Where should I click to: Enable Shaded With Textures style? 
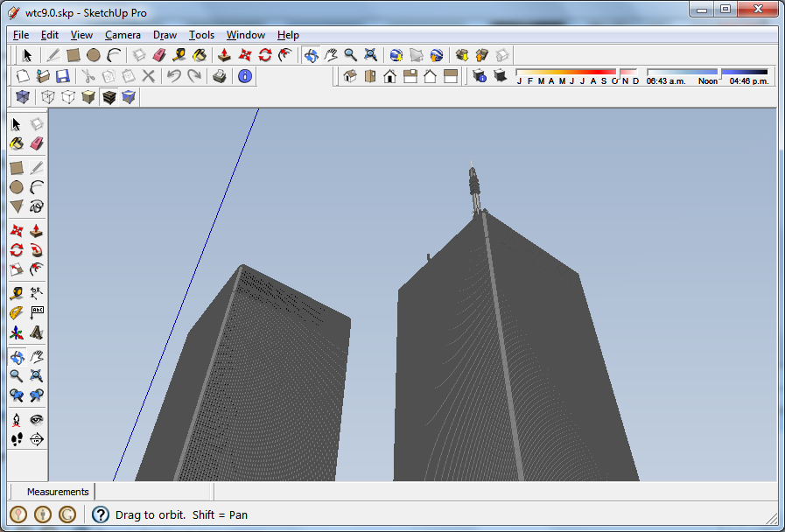pos(109,96)
